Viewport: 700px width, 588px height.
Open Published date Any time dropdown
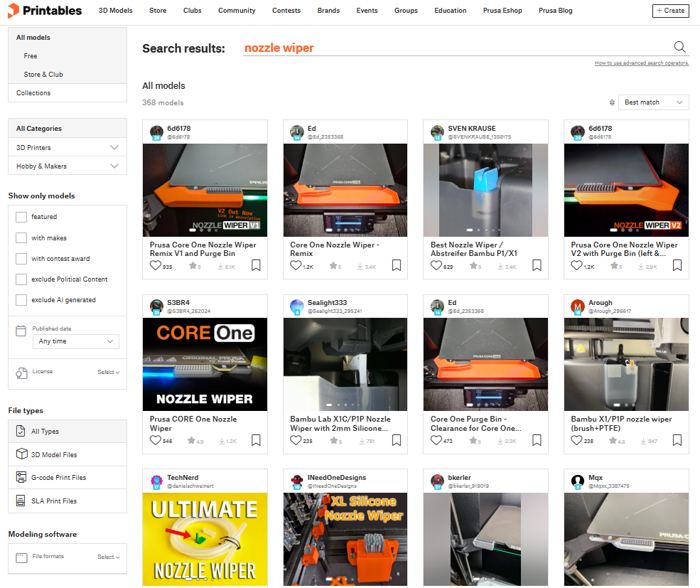coord(76,341)
